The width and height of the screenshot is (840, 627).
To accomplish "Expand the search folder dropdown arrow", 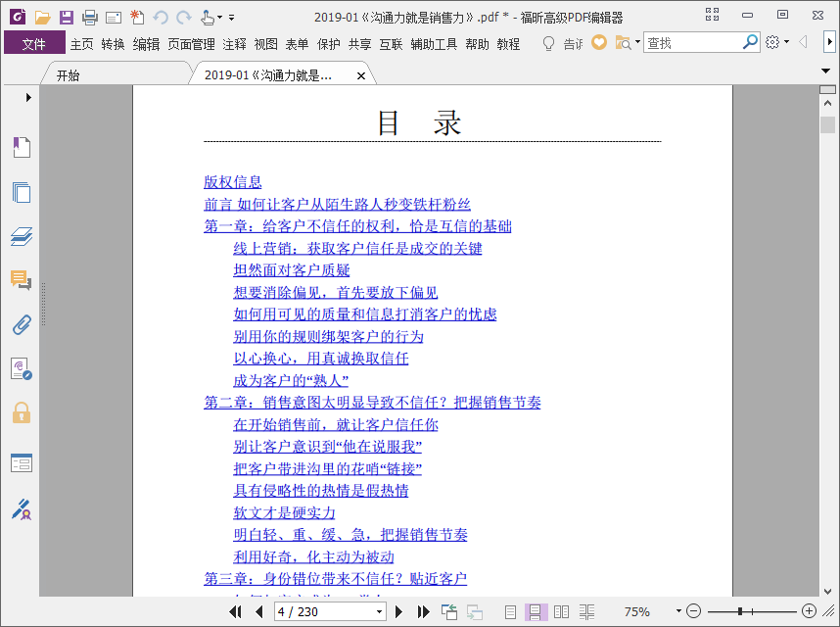I will point(637,42).
